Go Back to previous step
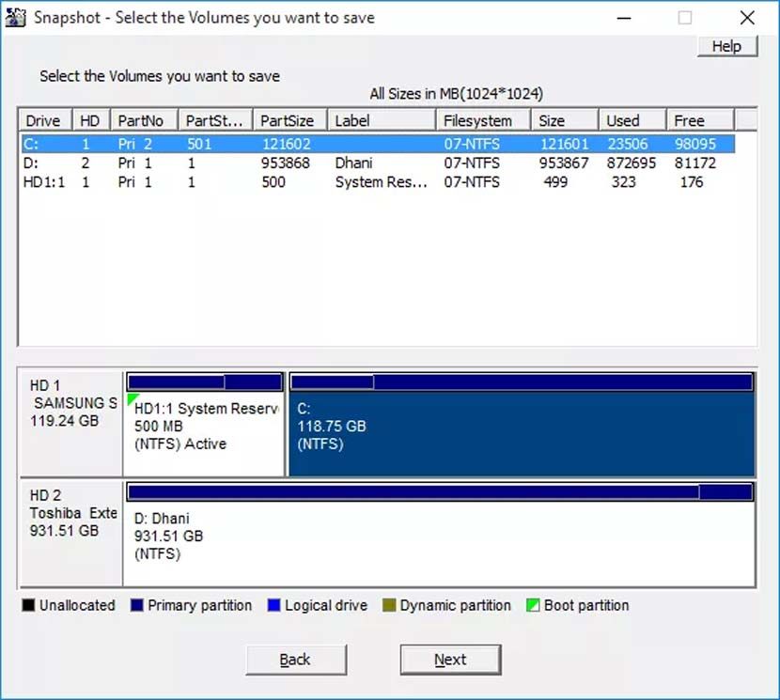Image resolution: width=780 pixels, height=700 pixels. (296, 660)
